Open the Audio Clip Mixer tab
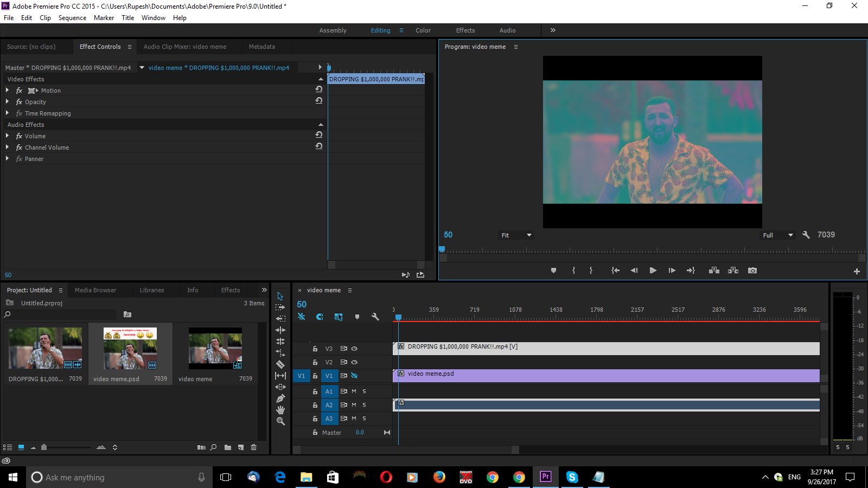 tap(185, 47)
